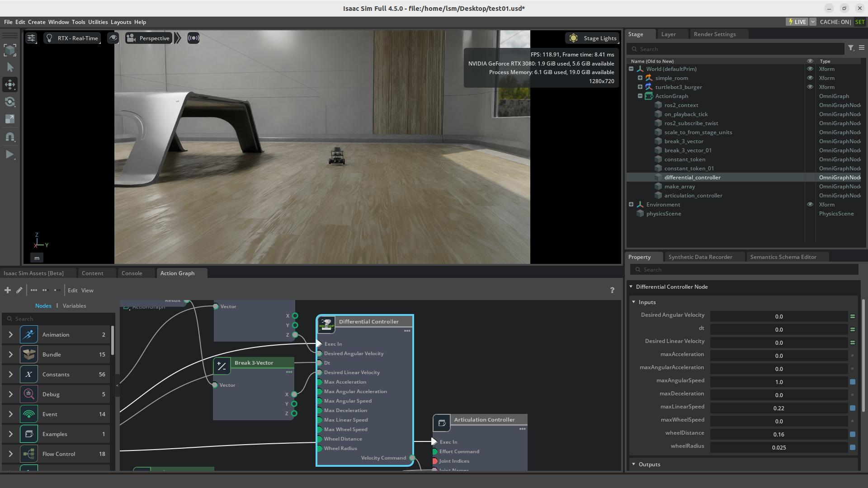Toggle the LIVE session button

pyautogui.click(x=797, y=22)
